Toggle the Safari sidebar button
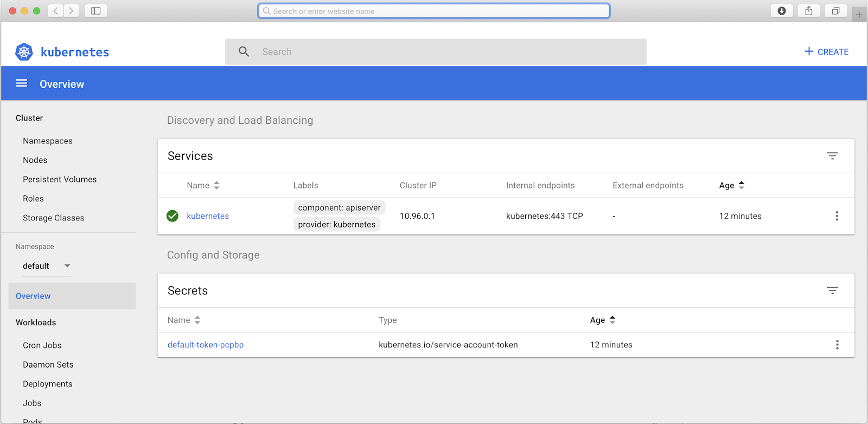The image size is (868, 424). tap(95, 11)
